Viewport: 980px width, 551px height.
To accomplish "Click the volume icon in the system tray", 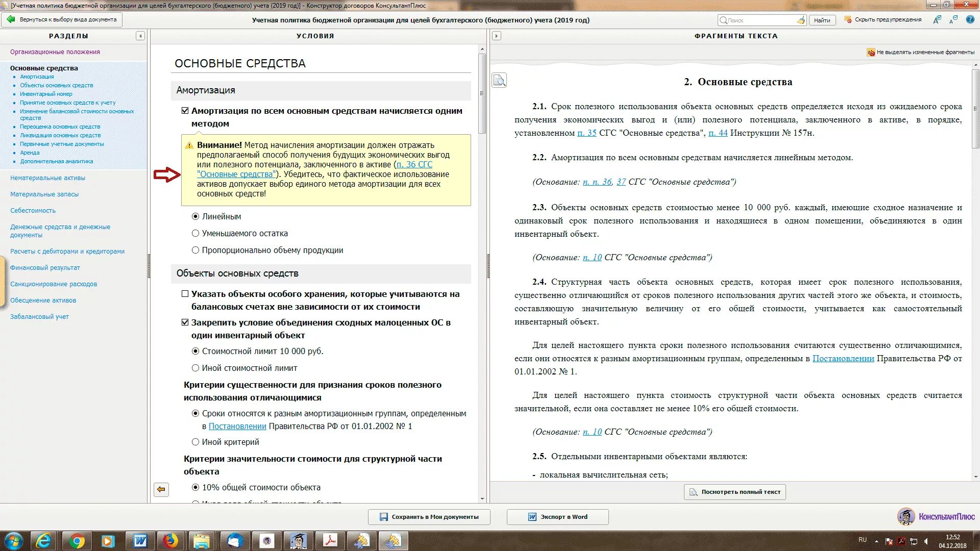I will tap(927, 541).
